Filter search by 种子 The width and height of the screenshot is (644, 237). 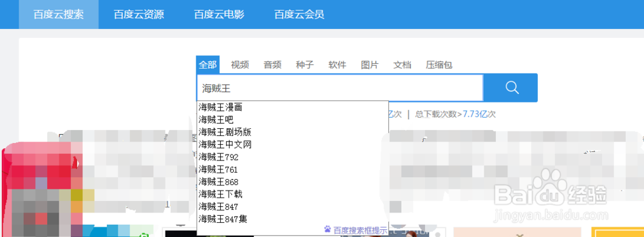point(305,65)
